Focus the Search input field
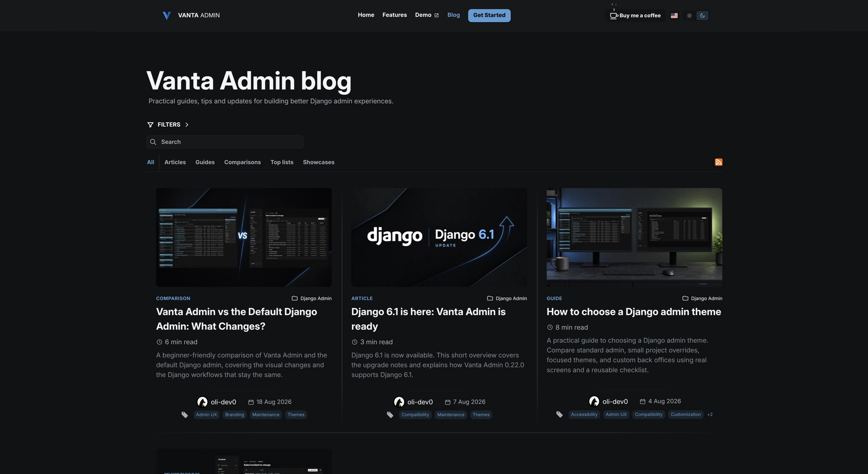 point(225,142)
